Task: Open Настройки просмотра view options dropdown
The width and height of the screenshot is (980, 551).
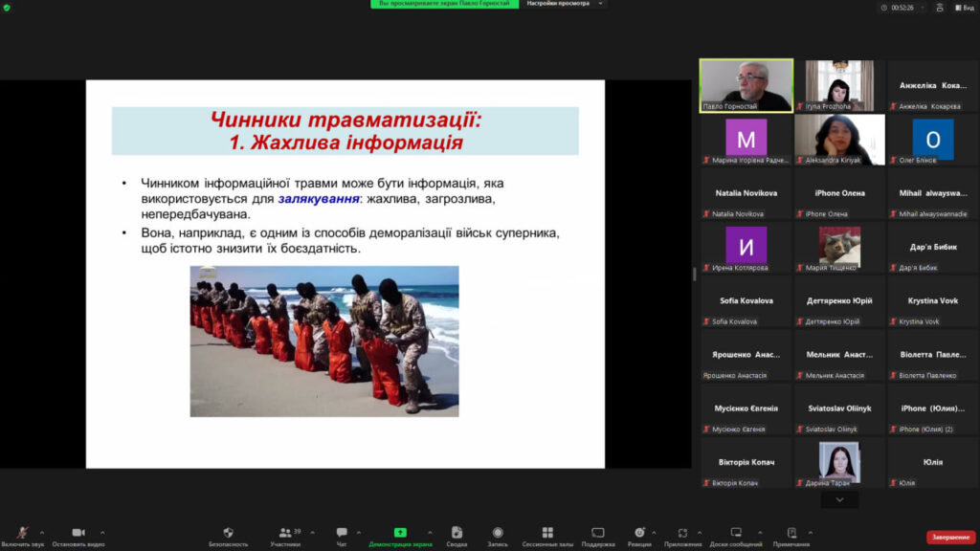Action: click(569, 4)
